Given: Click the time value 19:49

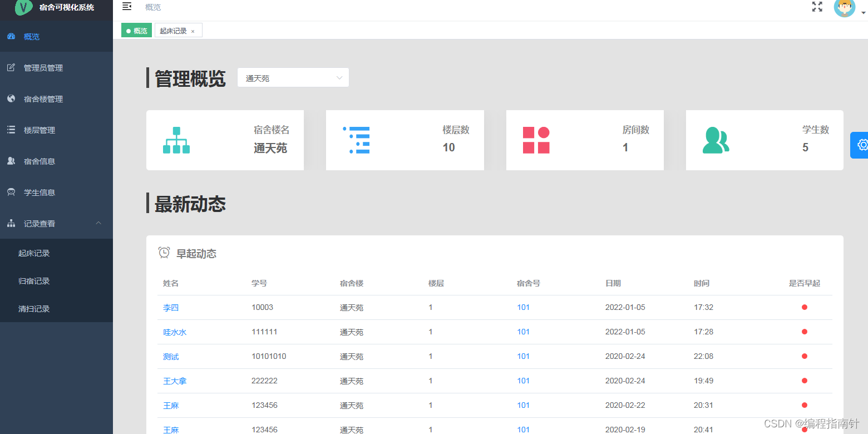Looking at the screenshot, I should (703, 381).
